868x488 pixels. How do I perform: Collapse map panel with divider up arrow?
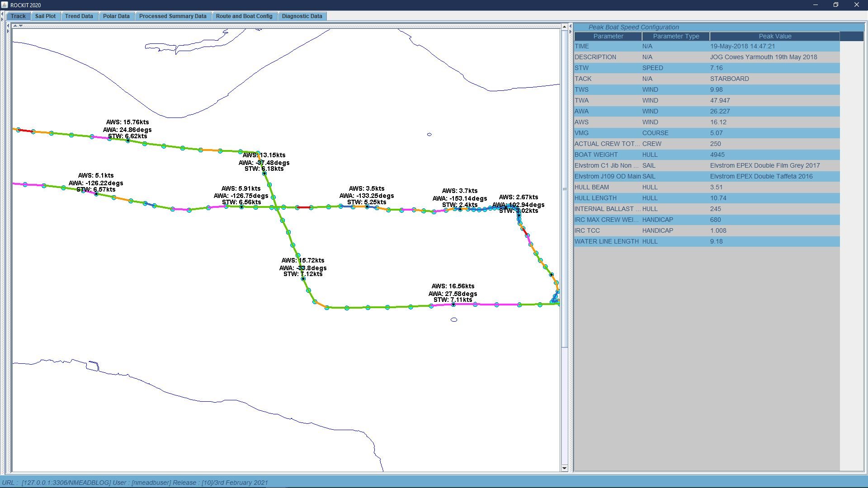(15, 26)
